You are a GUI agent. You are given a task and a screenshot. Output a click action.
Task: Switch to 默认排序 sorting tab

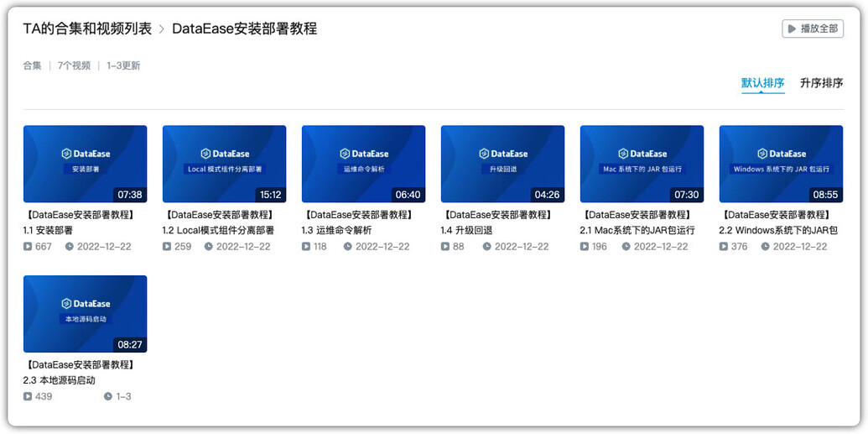coord(763,83)
